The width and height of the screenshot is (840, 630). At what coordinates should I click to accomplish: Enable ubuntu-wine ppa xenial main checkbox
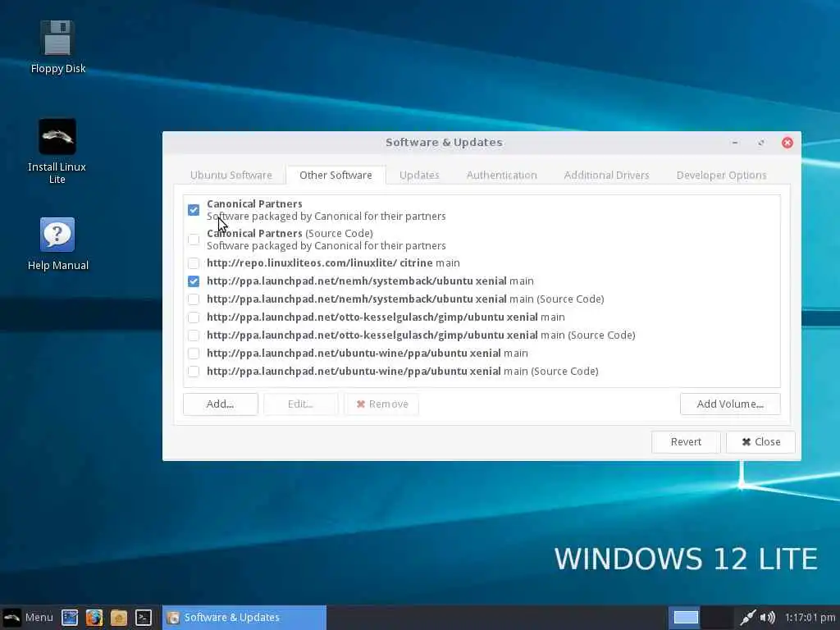(x=194, y=354)
